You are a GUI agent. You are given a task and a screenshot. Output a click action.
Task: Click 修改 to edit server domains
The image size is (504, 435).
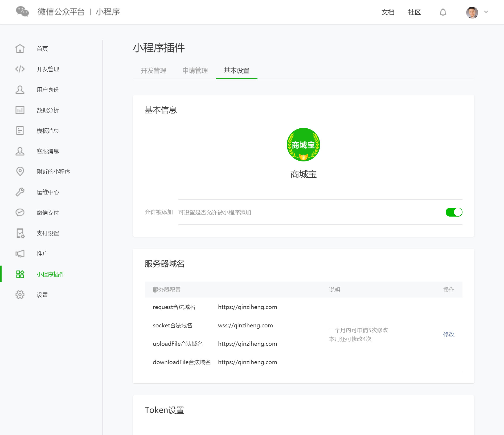(449, 334)
